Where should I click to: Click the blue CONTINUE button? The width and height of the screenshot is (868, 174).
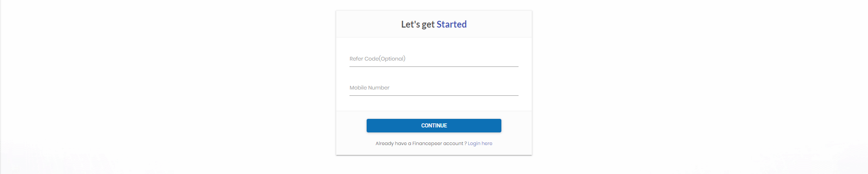click(434, 126)
